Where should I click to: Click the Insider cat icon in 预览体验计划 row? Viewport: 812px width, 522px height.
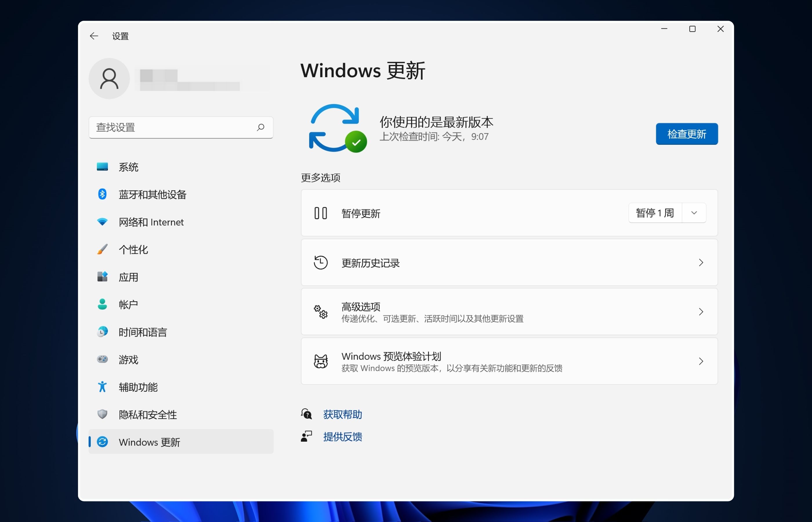coord(320,361)
